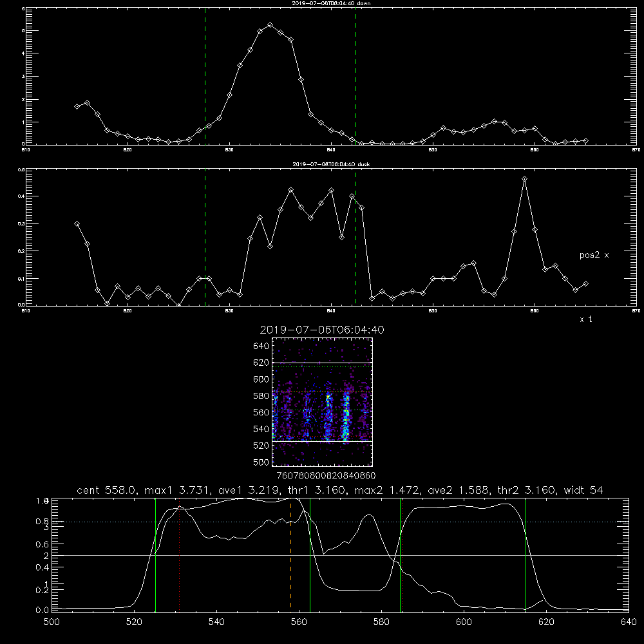Viewport: 644px width, 644px height.
Task: Click spectrogram y-axis label 540
Action: [x=261, y=429]
